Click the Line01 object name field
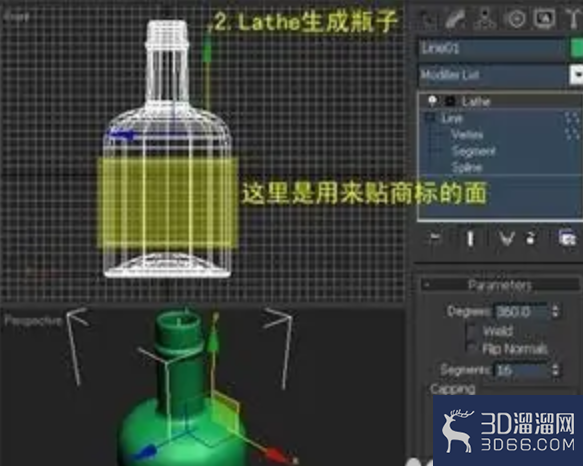 492,48
